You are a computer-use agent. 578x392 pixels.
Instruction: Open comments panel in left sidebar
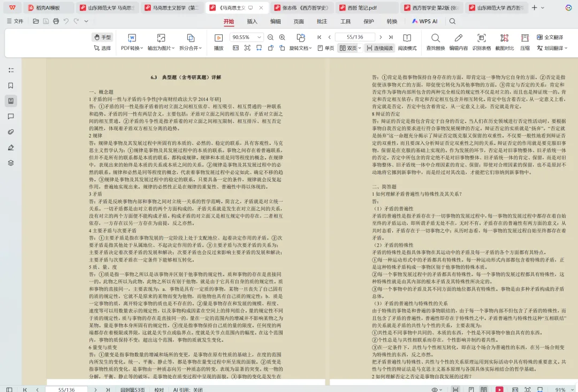pyautogui.click(x=11, y=117)
